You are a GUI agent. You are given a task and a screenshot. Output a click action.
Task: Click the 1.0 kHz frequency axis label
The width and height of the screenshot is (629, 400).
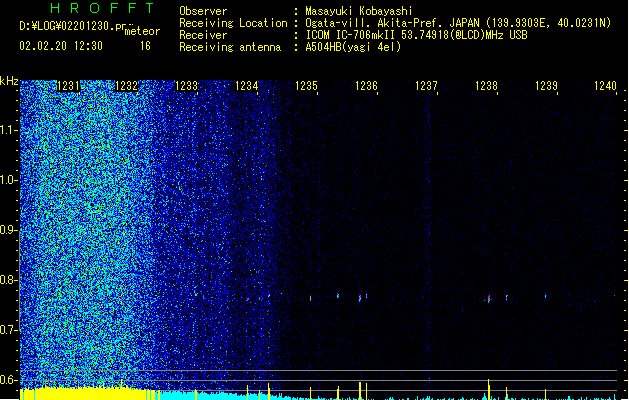click(x=7, y=180)
